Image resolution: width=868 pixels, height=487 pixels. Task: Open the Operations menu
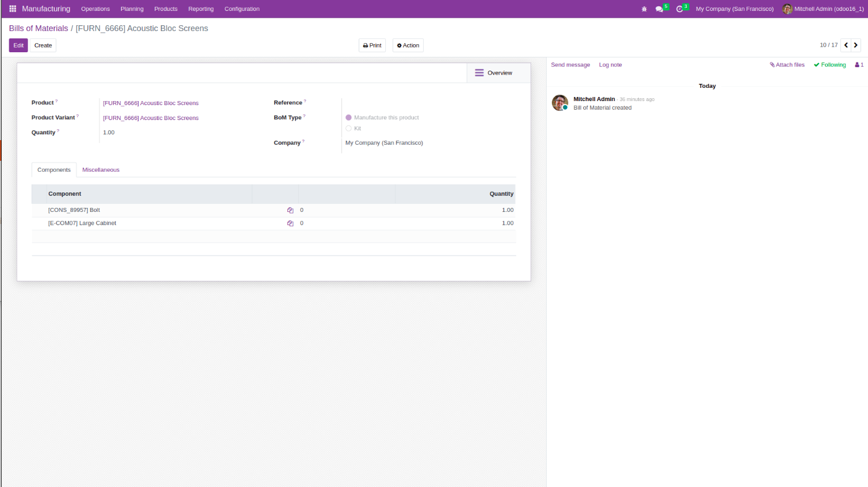coord(95,9)
